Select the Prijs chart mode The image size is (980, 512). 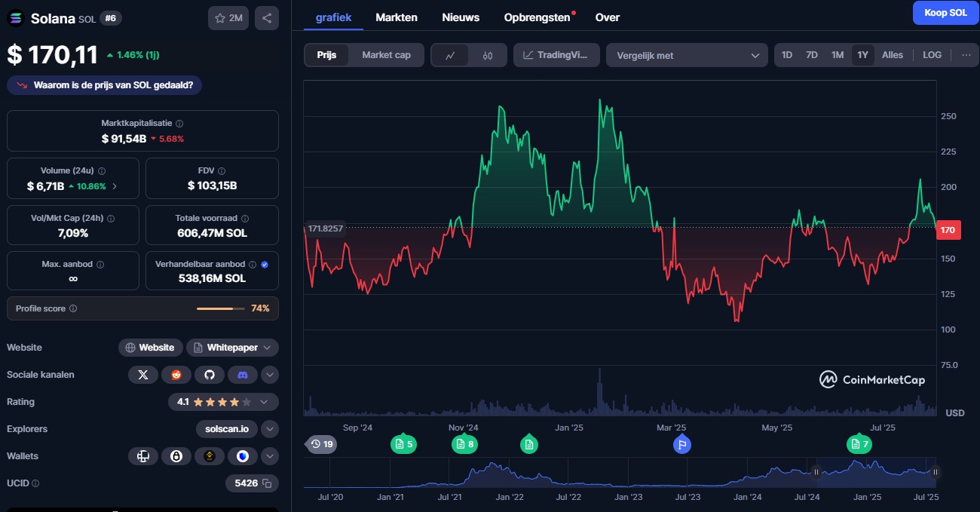click(x=326, y=55)
